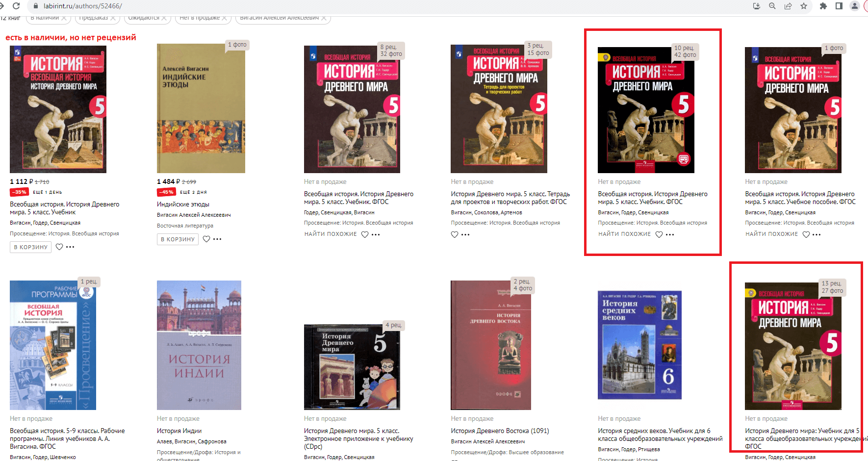Add the 1 112 ₽ textbook to cart
The height and width of the screenshot is (461, 868).
[30, 247]
